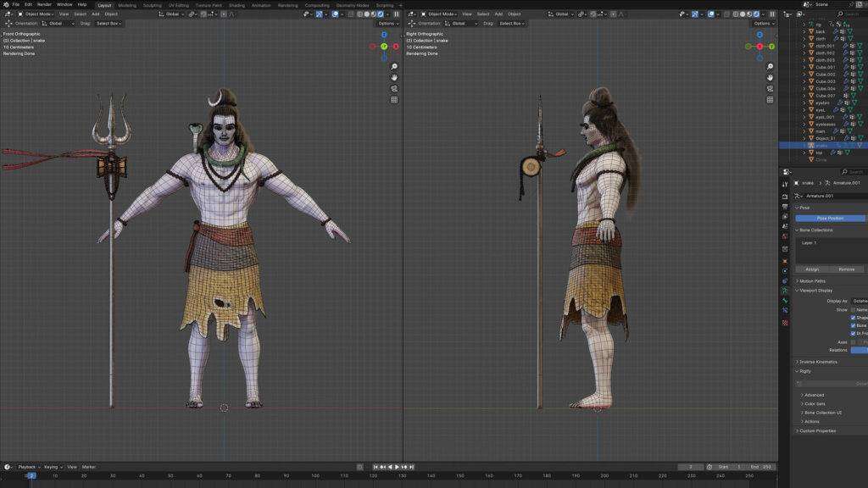Toggle gizmo visibility in left viewport header
Screen dimensions: 868x488
[x=320, y=14]
